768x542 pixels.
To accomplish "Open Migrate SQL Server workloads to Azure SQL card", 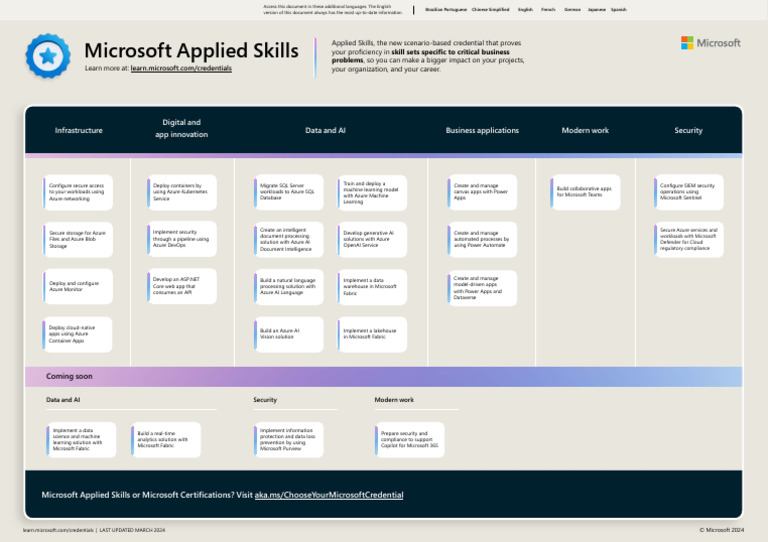I will coord(288,192).
